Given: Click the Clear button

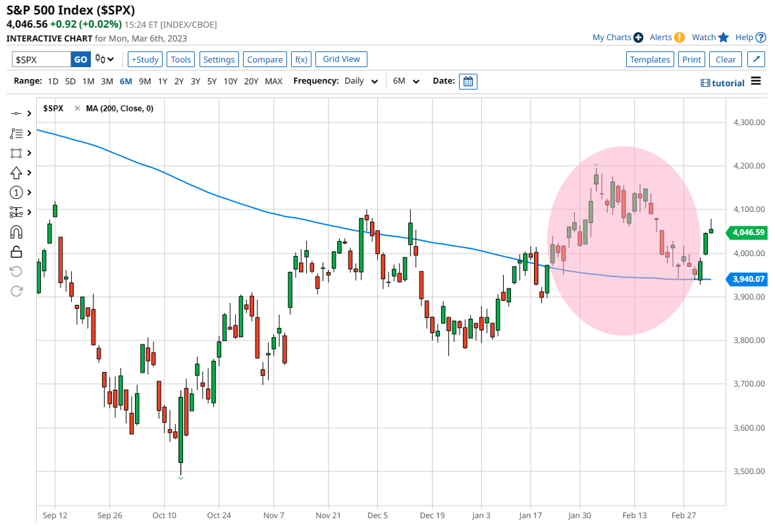Looking at the screenshot, I should 726,59.
